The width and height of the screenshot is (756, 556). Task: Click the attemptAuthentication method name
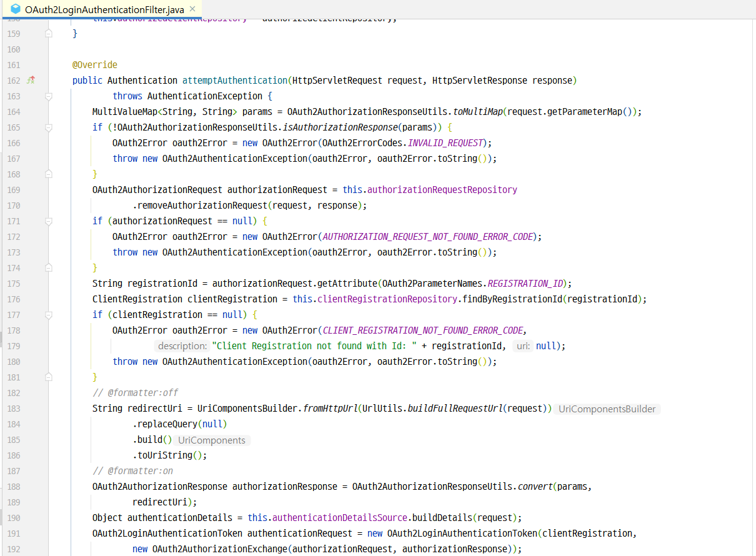coord(234,81)
